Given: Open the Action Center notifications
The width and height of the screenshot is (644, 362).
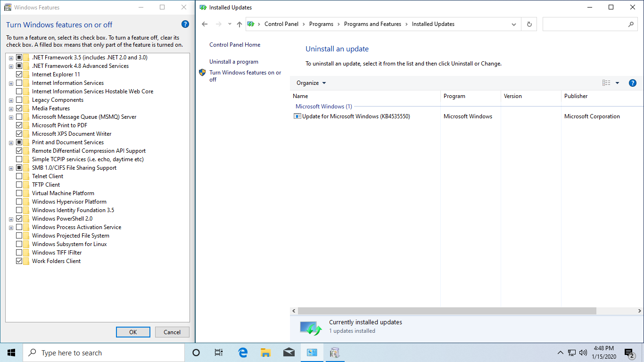Looking at the screenshot, I should coord(629,353).
